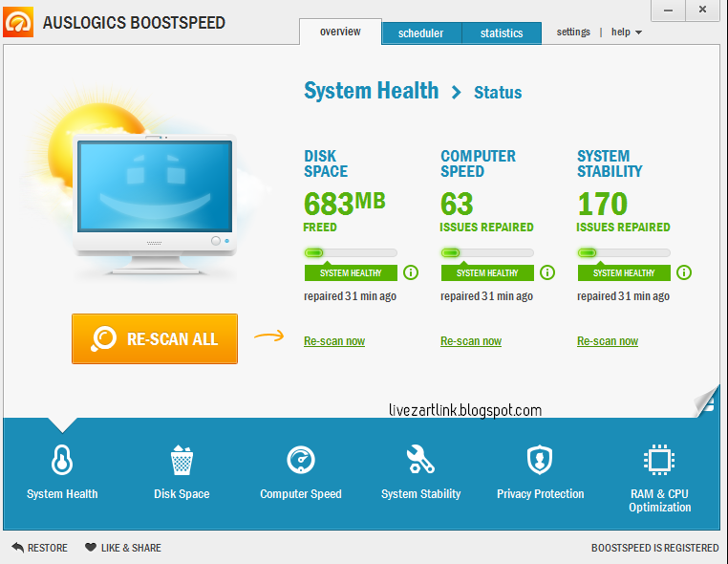The image size is (728, 564).
Task: Click the 683MB freed value
Action: [345, 204]
